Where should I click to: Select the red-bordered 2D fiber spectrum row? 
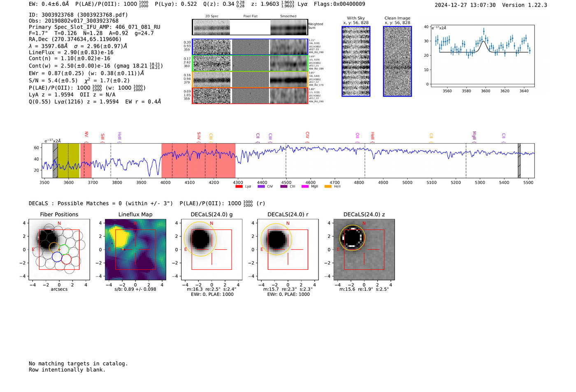point(250,95)
